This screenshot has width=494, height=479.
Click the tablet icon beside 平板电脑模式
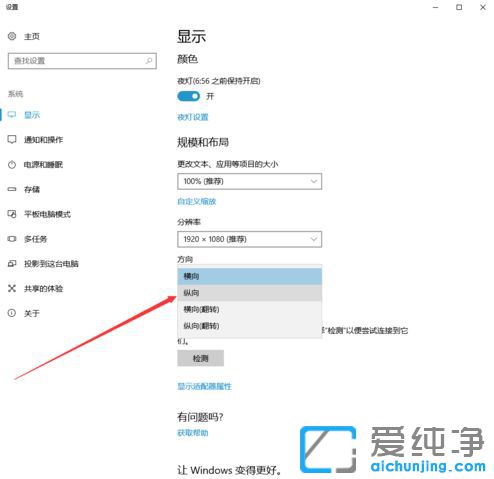12,214
